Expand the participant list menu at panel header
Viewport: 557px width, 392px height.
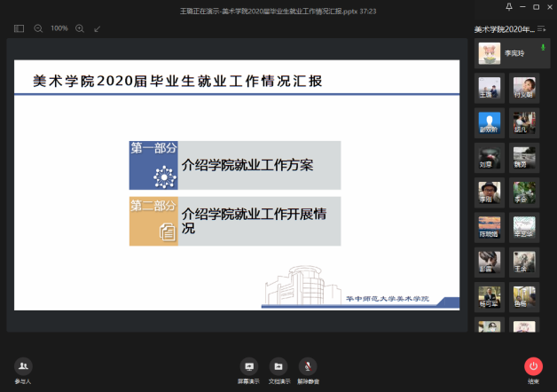click(542, 29)
